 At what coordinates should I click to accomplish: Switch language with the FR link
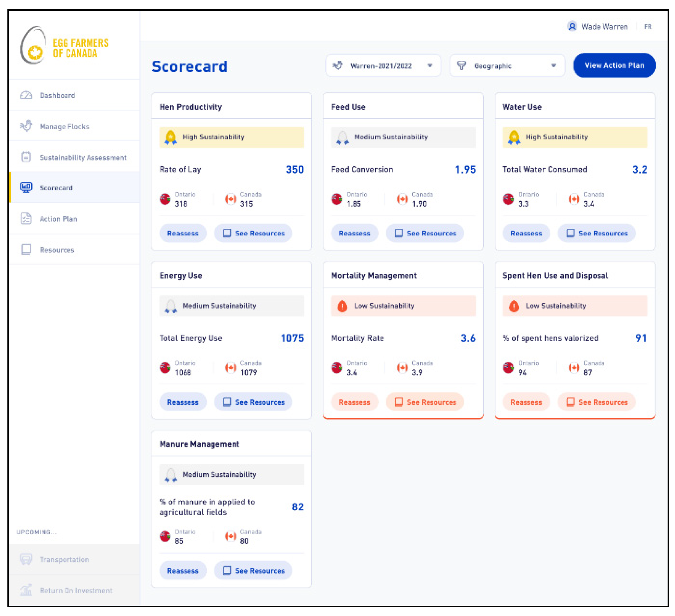[648, 27]
